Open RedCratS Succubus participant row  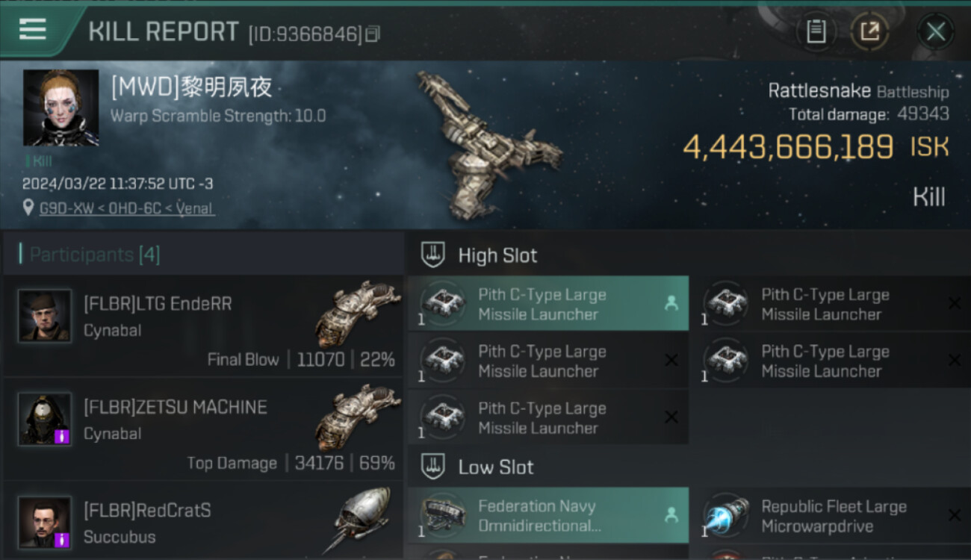point(202,520)
